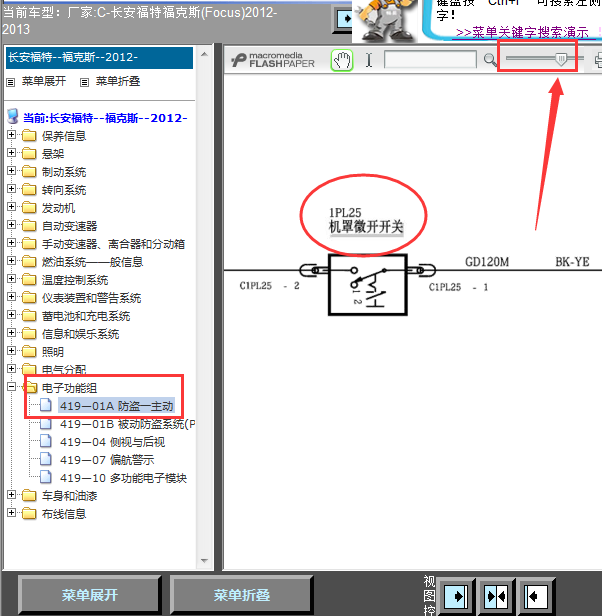Click the 419—04 document page icon
This screenshot has width=602, height=616.
tap(46, 441)
